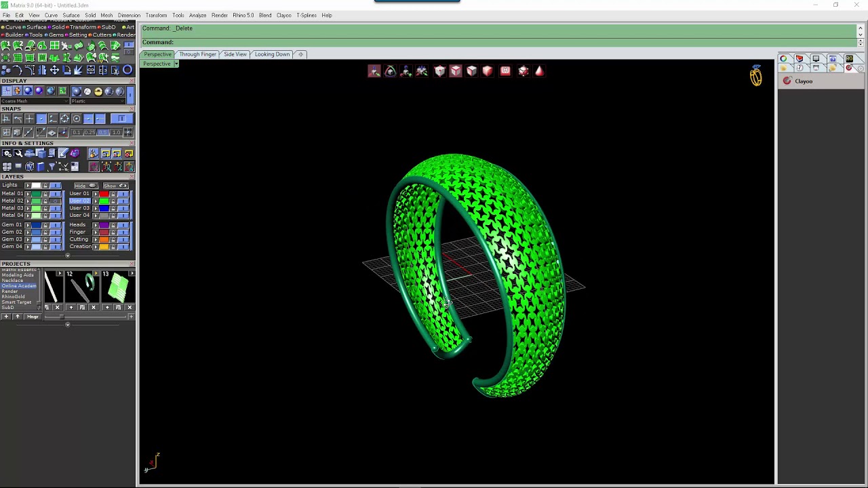
Task: Select Online Academy in Projects list
Action: pos(19,286)
